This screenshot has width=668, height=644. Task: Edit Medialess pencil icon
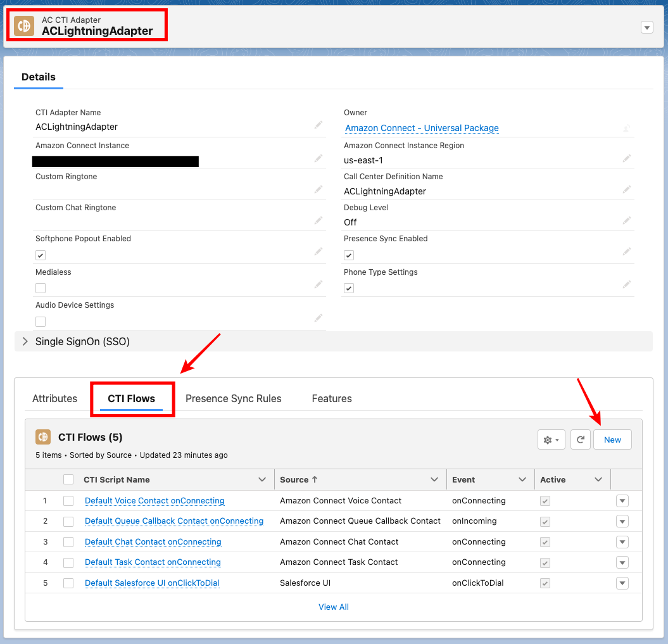point(318,284)
